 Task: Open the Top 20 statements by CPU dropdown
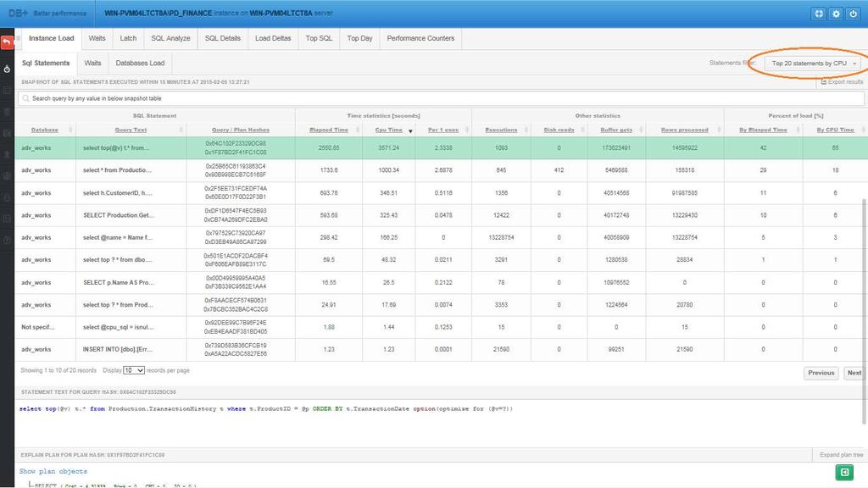(813, 63)
